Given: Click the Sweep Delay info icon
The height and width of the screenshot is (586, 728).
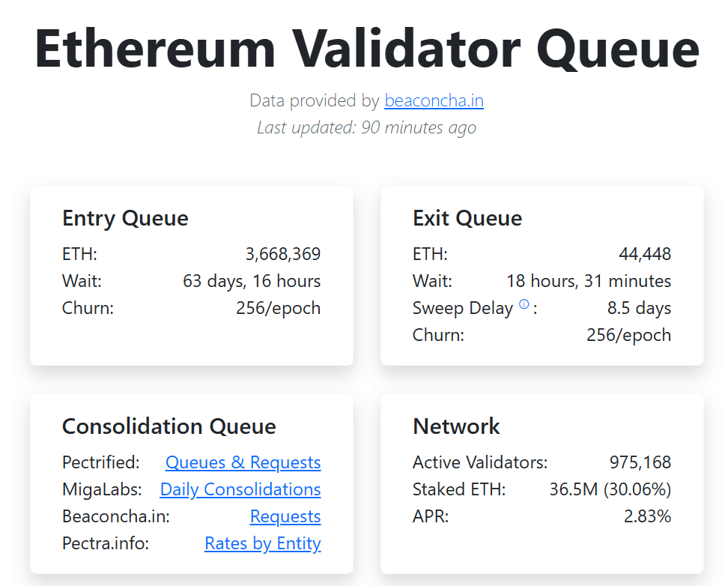Looking at the screenshot, I should (x=524, y=304).
